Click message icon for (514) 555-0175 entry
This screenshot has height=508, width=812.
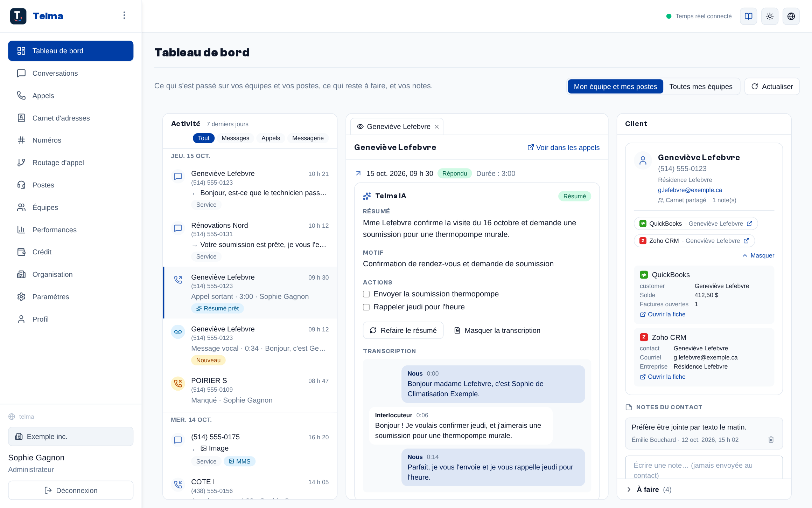(178, 440)
